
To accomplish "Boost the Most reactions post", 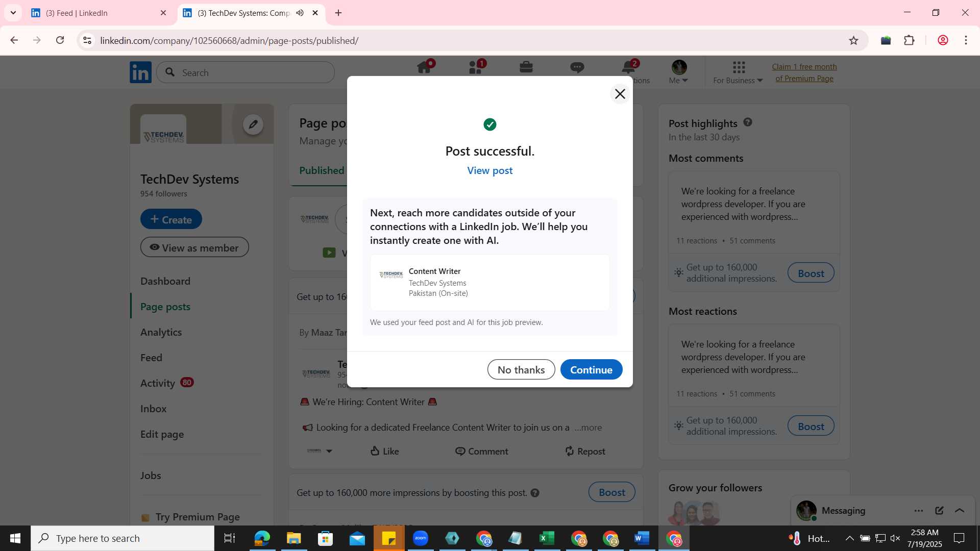I will (x=811, y=426).
